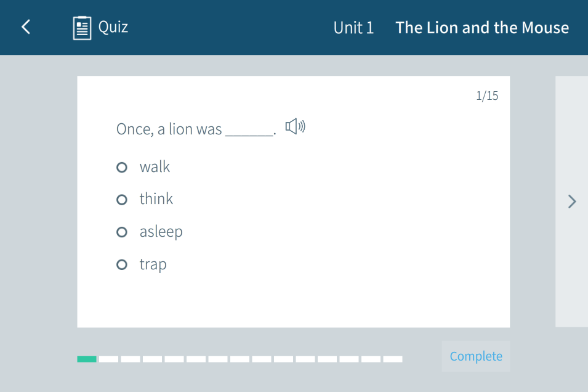Jump to the second progress segment
Image resolution: width=588 pixels, height=392 pixels.
pyautogui.click(x=109, y=359)
